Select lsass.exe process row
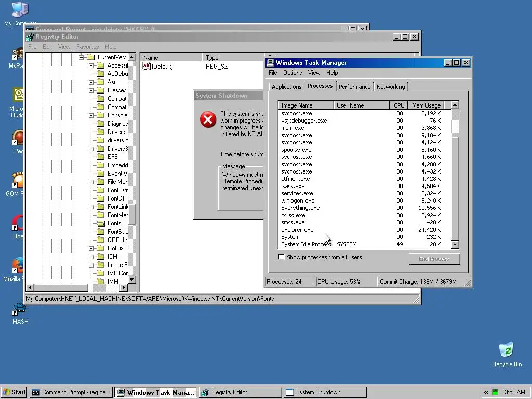This screenshot has height=399, width=532. coord(365,186)
